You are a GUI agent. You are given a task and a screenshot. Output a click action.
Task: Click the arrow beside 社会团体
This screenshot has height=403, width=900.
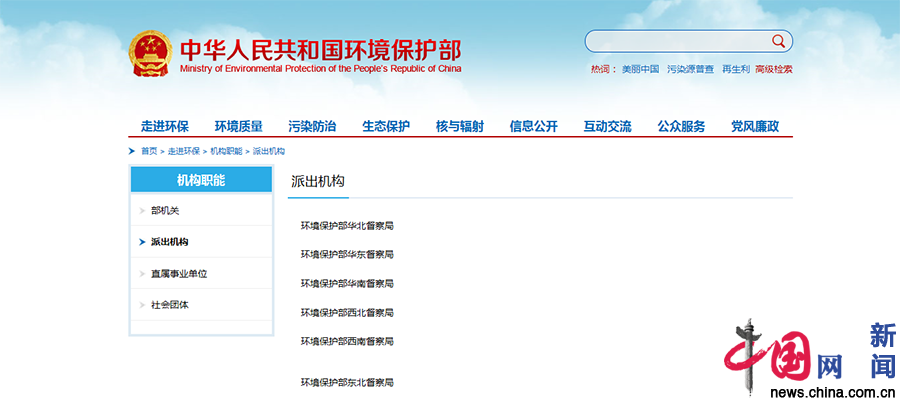tap(142, 305)
